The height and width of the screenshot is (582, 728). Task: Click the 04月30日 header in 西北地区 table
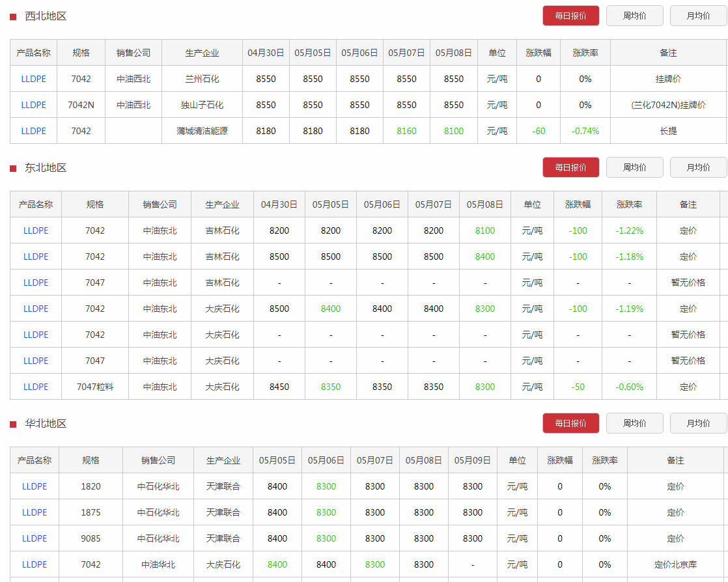266,53
